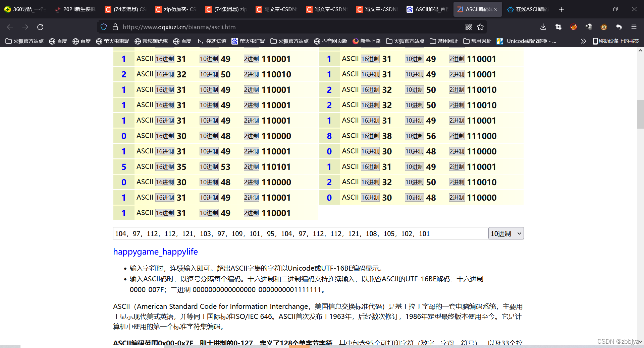The width and height of the screenshot is (644, 348).
Task: Open the 10进制 base dropdown
Action: pyautogui.click(x=506, y=233)
